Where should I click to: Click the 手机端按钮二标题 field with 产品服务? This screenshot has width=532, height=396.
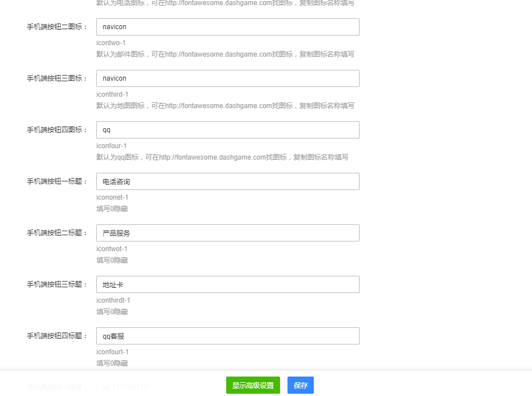(228, 233)
